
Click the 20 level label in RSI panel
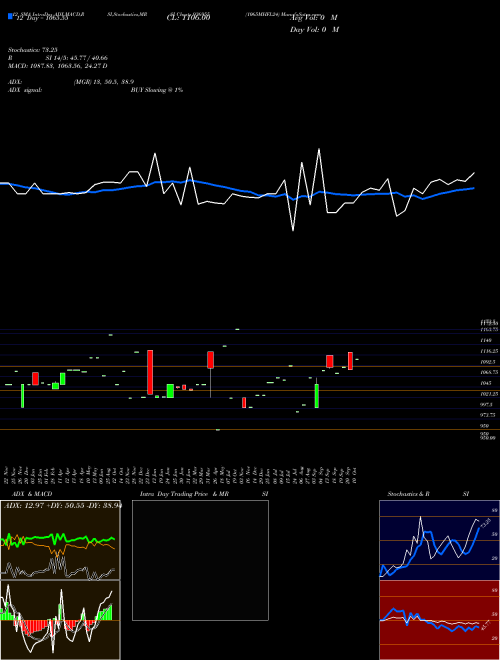[x=495, y=639]
